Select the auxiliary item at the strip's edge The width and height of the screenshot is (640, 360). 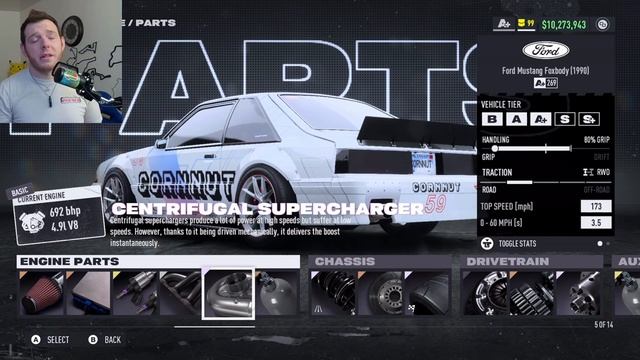(627, 293)
